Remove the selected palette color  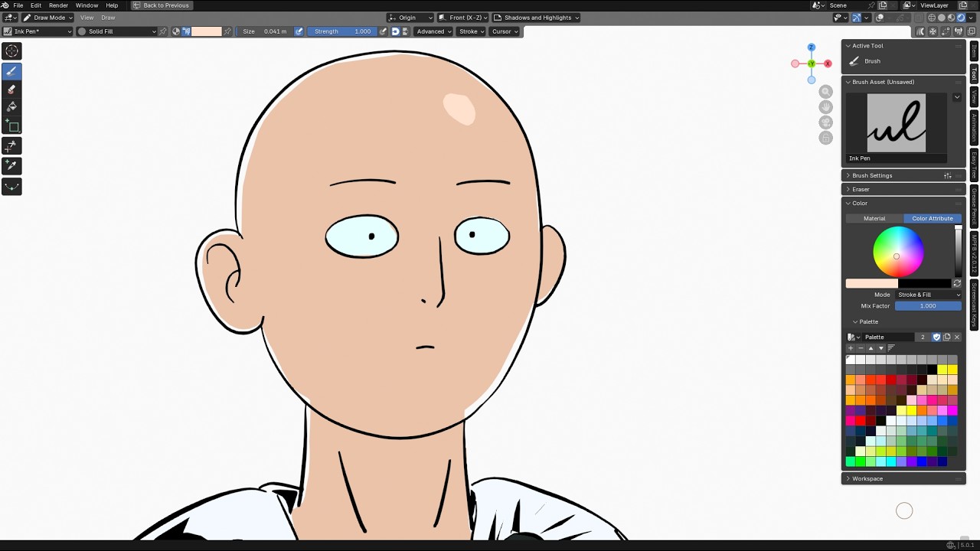pos(861,348)
